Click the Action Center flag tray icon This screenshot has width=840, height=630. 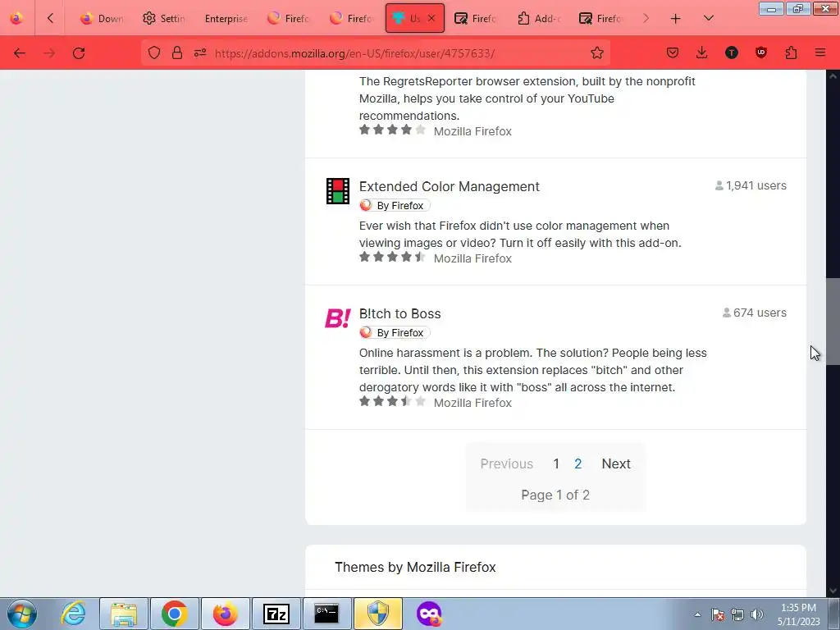(718, 614)
